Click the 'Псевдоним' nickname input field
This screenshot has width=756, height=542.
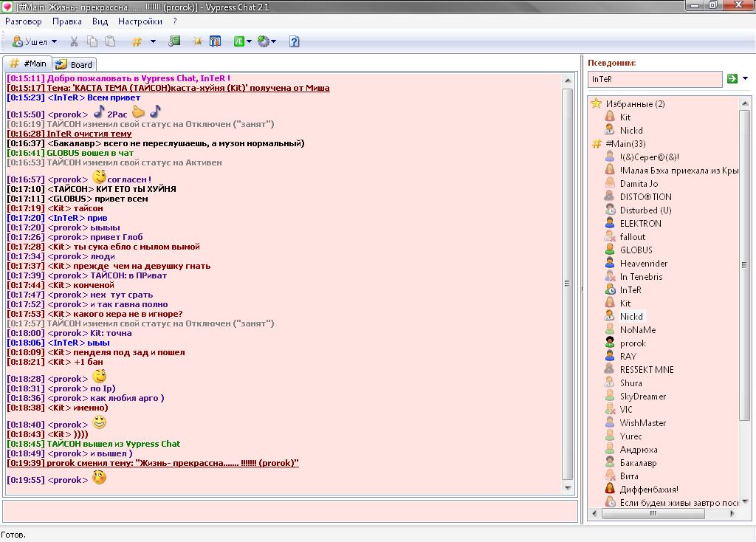[654, 79]
